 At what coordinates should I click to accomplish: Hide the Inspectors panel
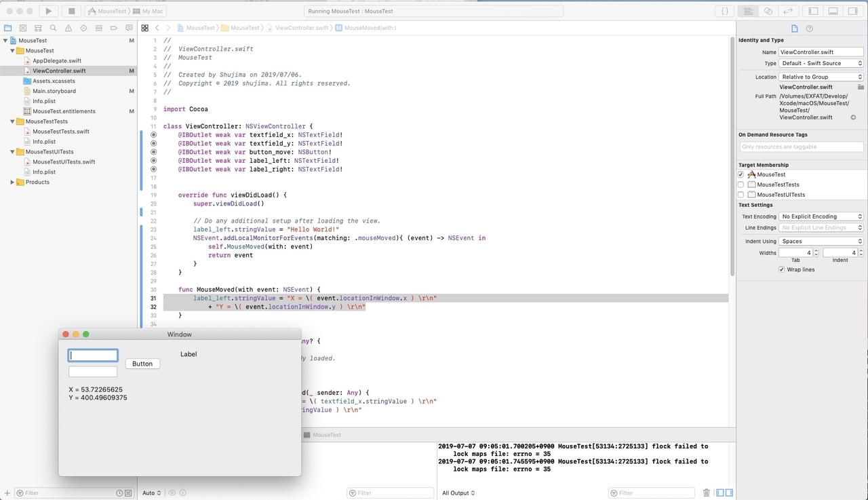click(852, 11)
